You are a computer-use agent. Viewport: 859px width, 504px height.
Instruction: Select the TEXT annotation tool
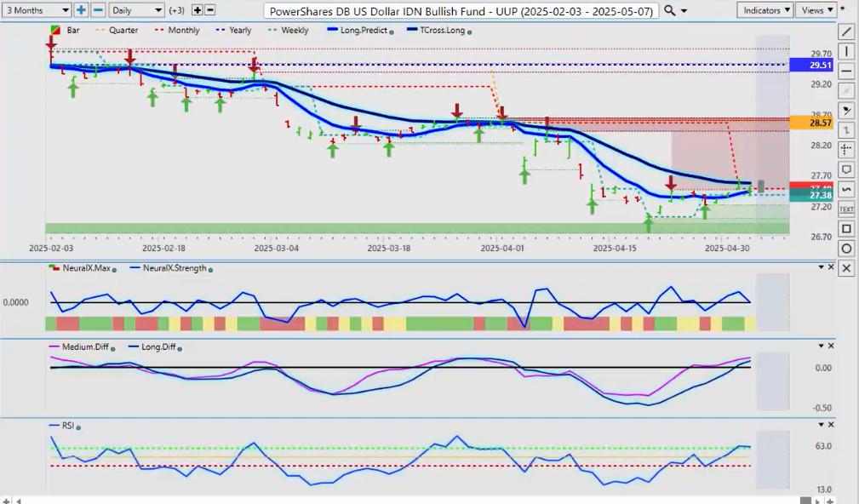[x=846, y=209]
